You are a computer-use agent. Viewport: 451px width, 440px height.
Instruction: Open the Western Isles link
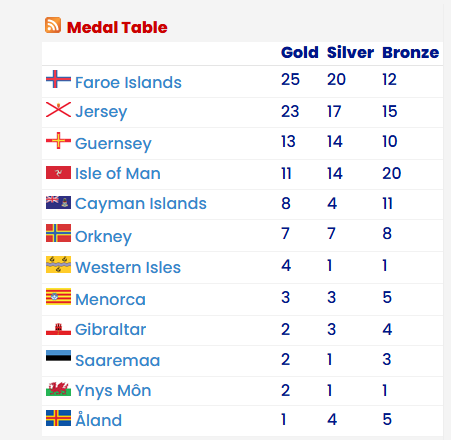(128, 267)
